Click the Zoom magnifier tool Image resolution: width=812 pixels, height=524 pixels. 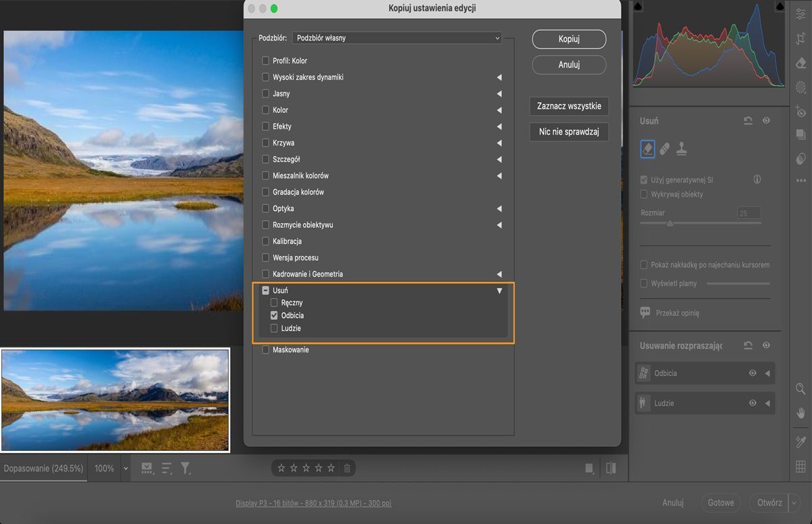coord(801,389)
